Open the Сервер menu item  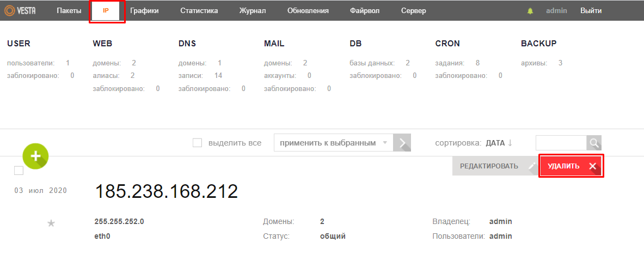[414, 11]
